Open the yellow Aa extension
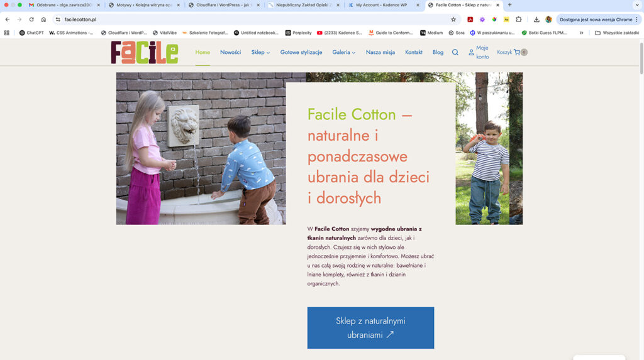The height and width of the screenshot is (360, 644). (506, 19)
